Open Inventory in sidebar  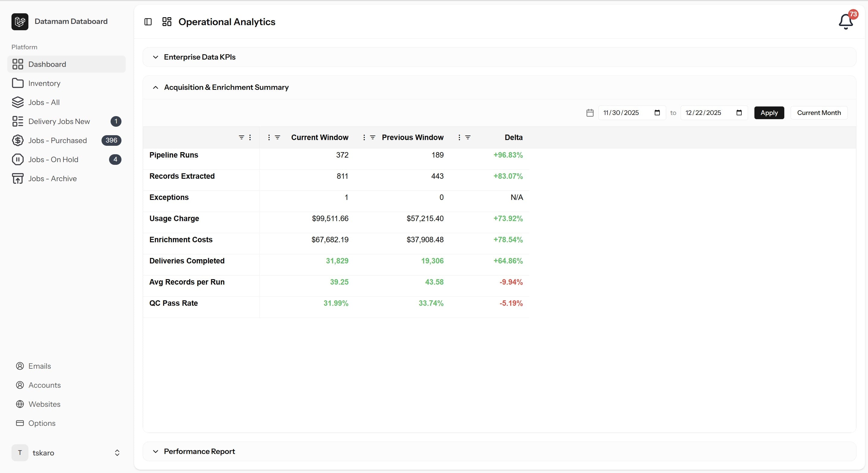pyautogui.click(x=66, y=83)
